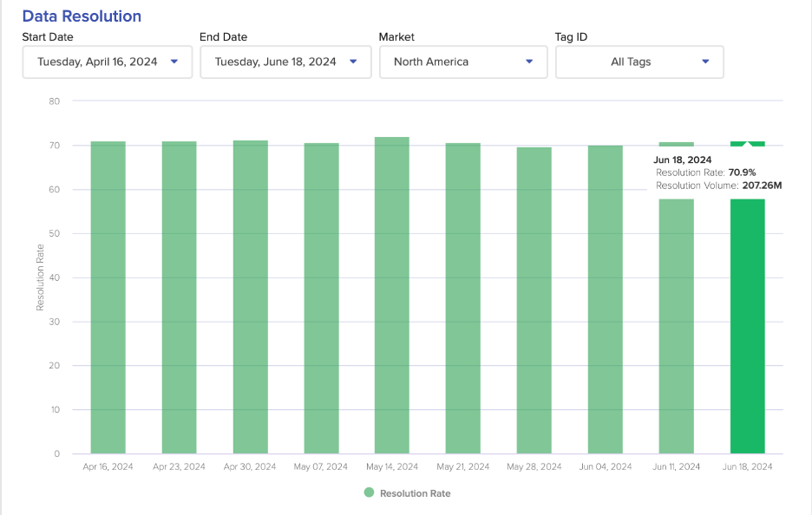This screenshot has height=515, width=812.
Task: Select the Apr 23, 2024 bar
Action: point(179,297)
